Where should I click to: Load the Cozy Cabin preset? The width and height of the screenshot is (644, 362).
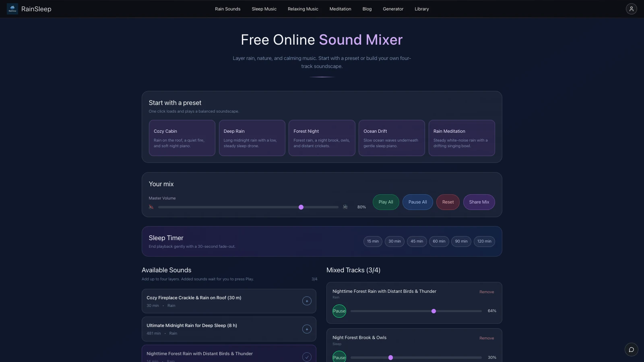[182, 138]
